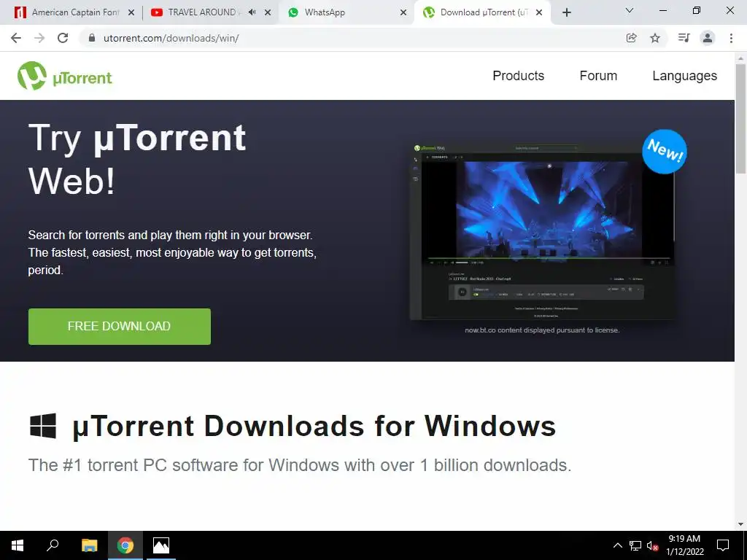Viewport: 747px width, 560px height.
Task: Click the "µTorrent Downloads for Windows" heading
Action: point(314,425)
